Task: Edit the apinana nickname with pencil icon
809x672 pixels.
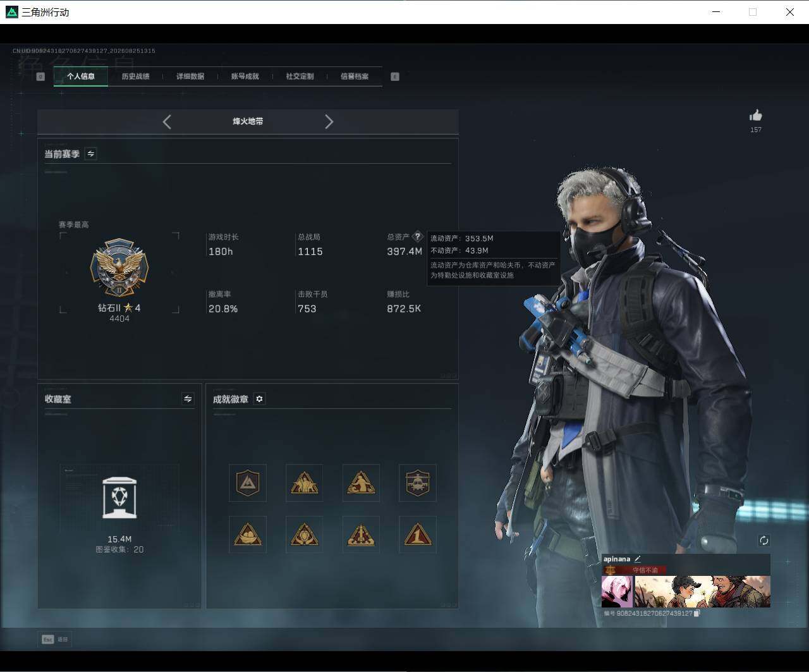Action: (x=638, y=559)
